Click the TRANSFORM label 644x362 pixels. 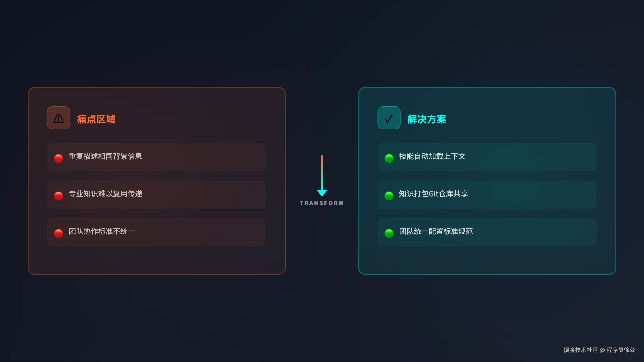[x=322, y=203]
